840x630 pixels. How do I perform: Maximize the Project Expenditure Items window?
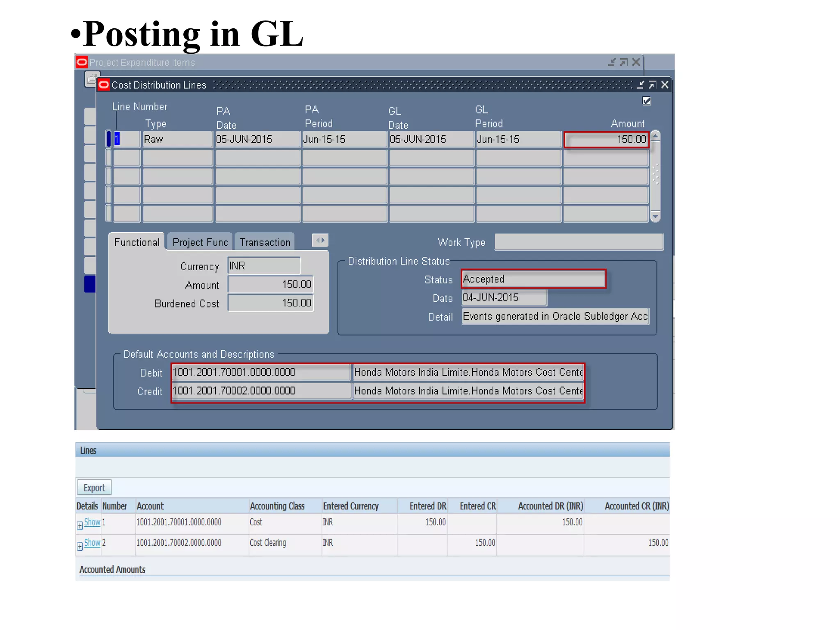tap(623, 62)
